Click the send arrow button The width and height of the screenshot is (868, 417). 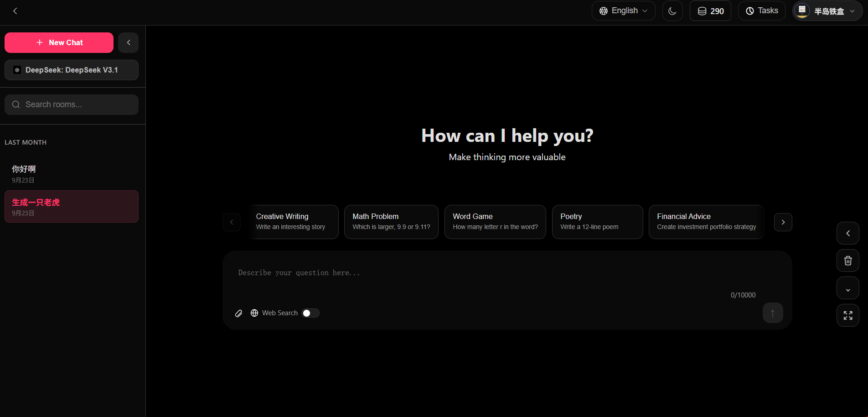coord(772,313)
